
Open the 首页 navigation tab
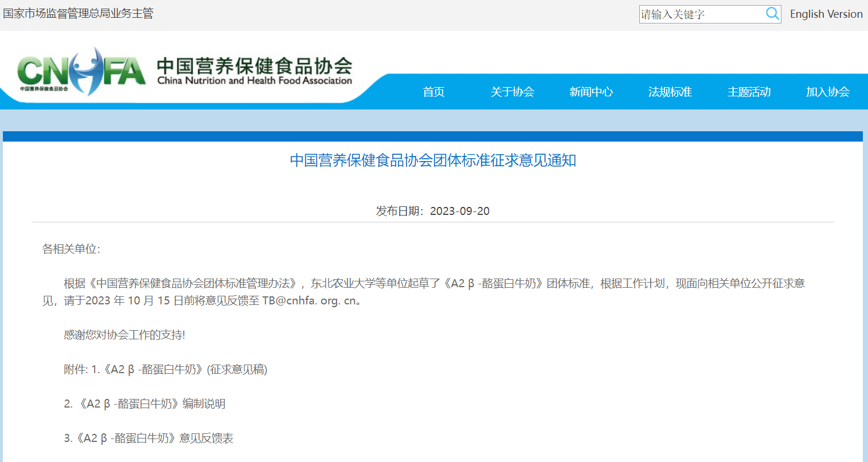point(434,92)
